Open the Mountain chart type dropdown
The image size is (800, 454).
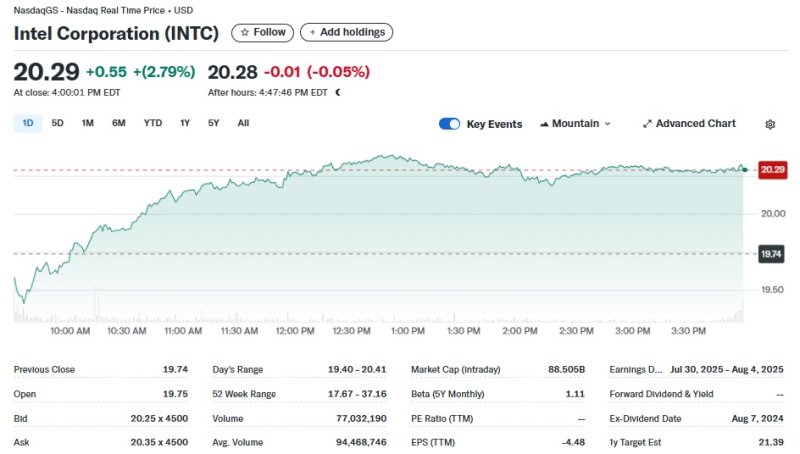(576, 124)
